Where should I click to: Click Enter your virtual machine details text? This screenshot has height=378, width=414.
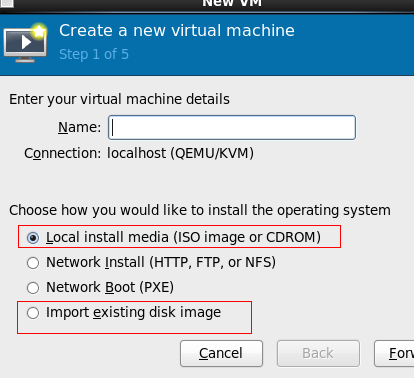tap(119, 99)
